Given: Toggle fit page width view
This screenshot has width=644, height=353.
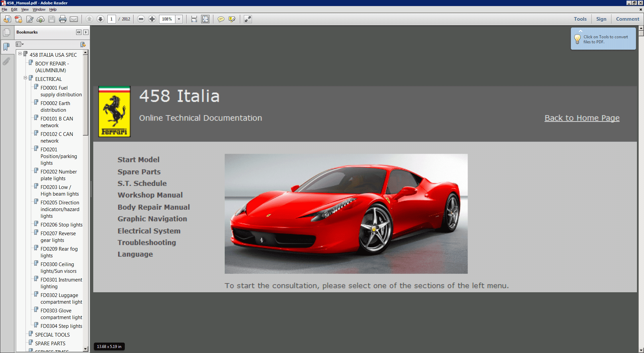Looking at the screenshot, I should pos(194,19).
